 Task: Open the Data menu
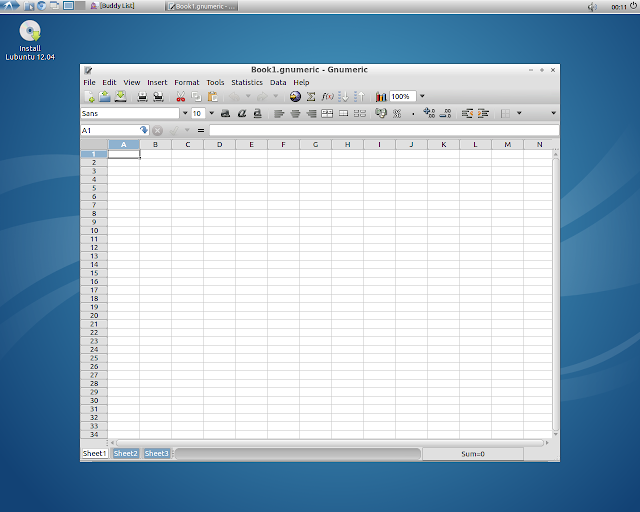(278, 82)
